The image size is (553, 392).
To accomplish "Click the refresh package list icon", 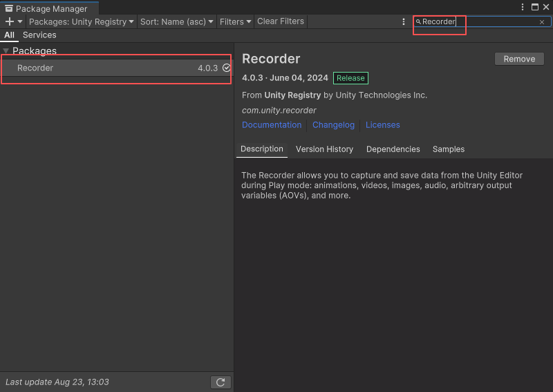I will tap(221, 382).
